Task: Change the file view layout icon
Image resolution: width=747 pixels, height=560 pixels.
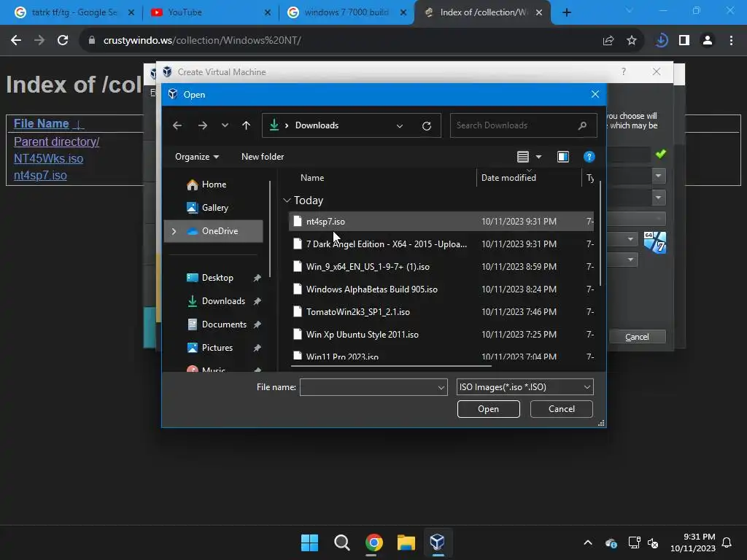Action: [522, 157]
